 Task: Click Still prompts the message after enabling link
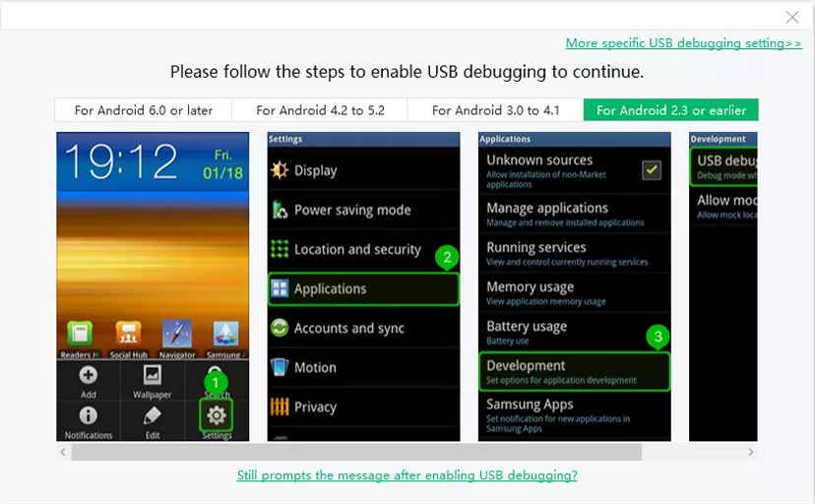(407, 475)
